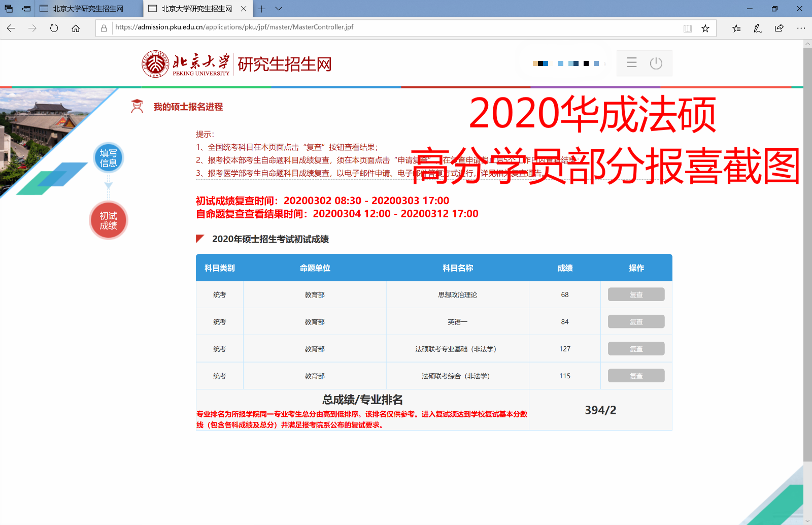Viewport: 812px width, 525px height.
Task: Click the 研究生招生网 header title
Action: pos(285,64)
